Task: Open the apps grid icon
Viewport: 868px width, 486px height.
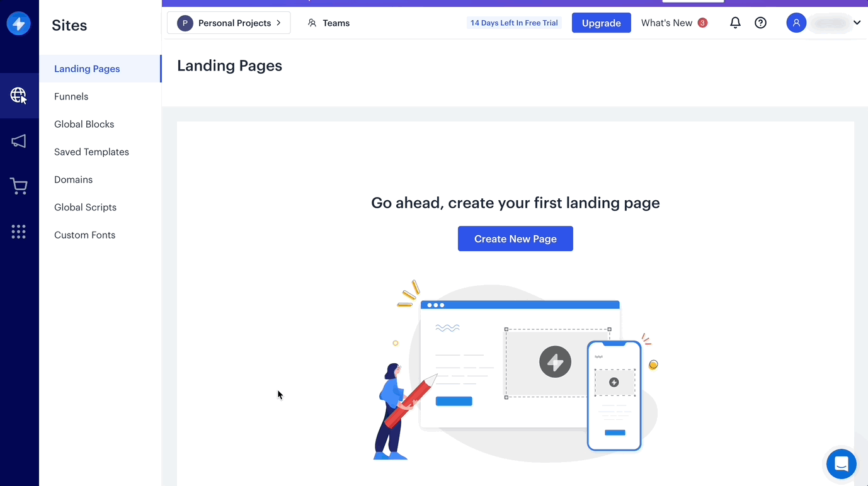Action: 19,232
